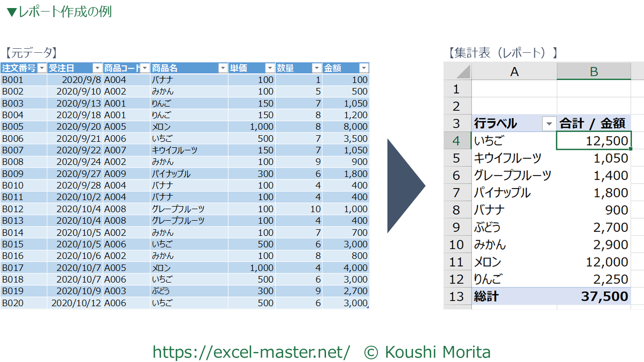644x362 pixels.
Task: Click the 数量 column filter arrow
Action: coord(316,68)
